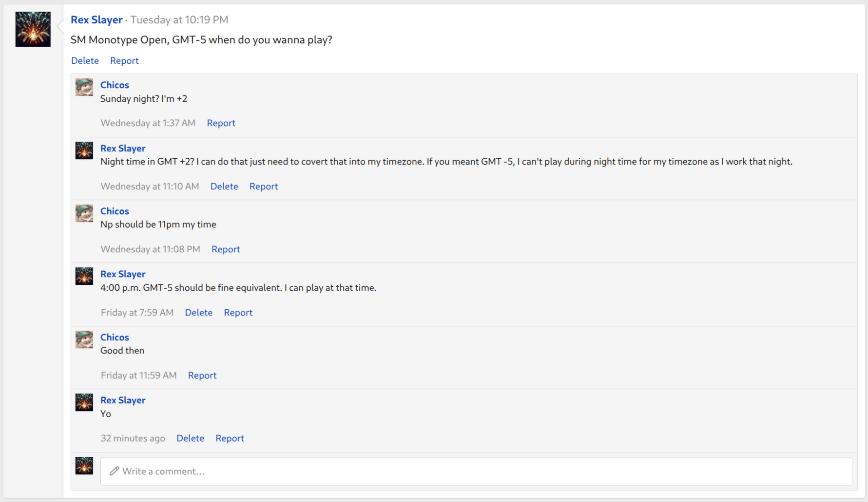Delete the main profile post
Viewport: 868px width, 502px height.
coord(85,61)
